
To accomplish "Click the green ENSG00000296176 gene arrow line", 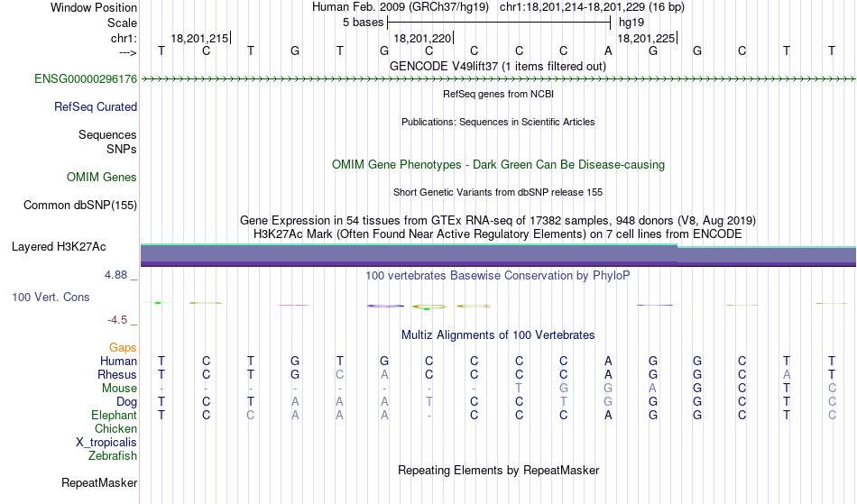I will click(498, 79).
